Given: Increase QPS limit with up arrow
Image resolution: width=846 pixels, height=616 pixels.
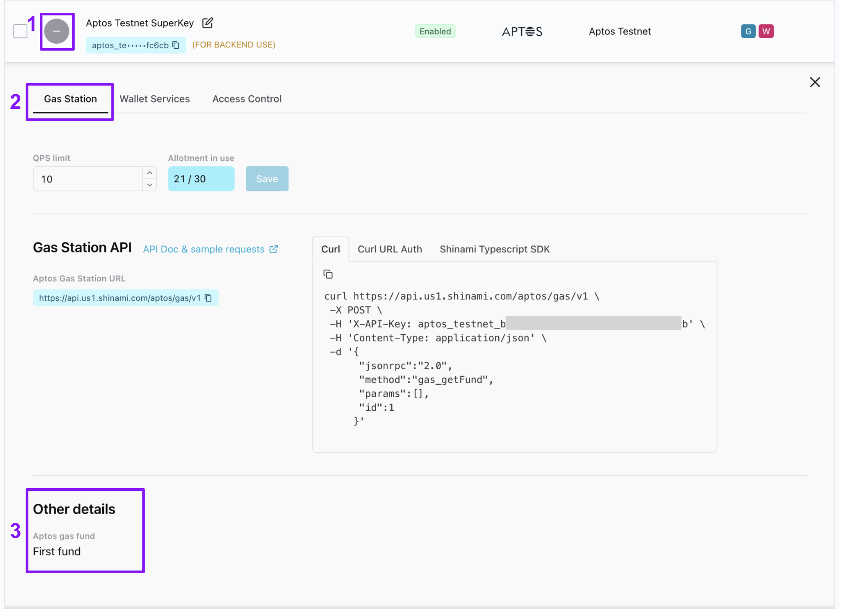Looking at the screenshot, I should click(x=150, y=174).
